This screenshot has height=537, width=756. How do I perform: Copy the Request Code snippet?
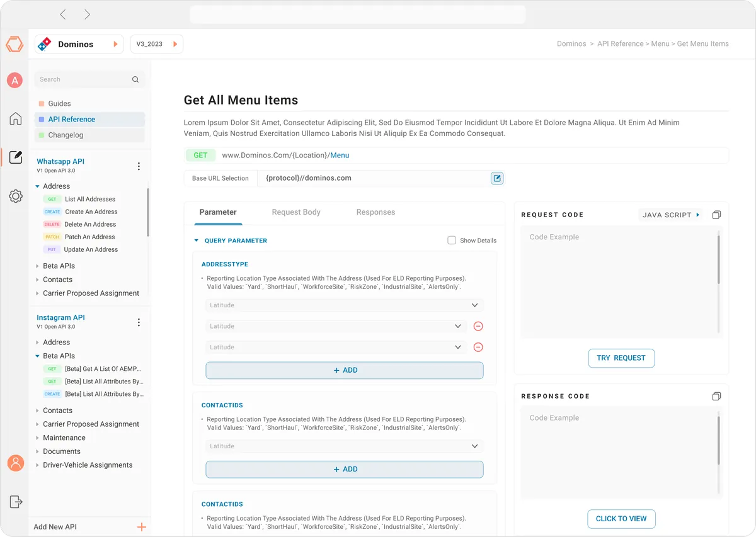[716, 215]
